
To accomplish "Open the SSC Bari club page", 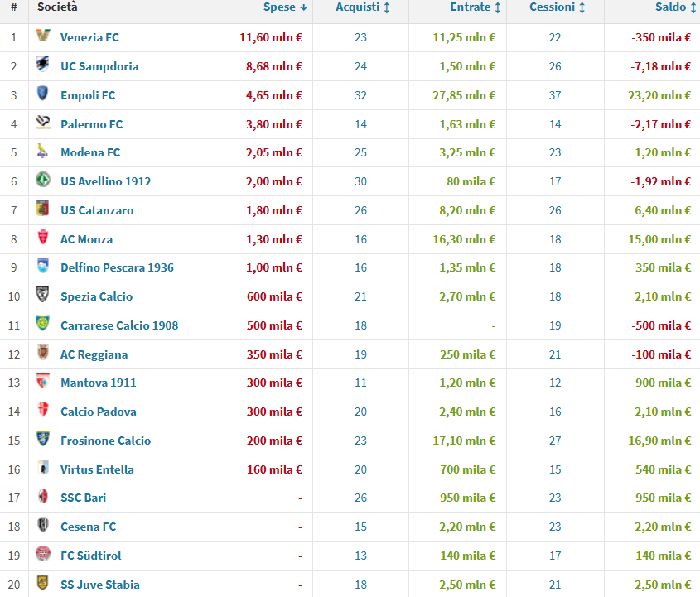I will coord(84,498).
